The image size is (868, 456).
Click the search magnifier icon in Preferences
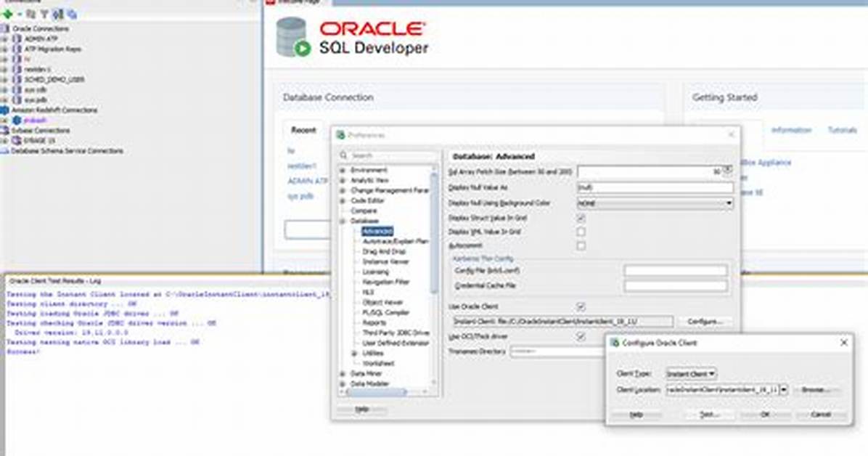pyautogui.click(x=344, y=155)
